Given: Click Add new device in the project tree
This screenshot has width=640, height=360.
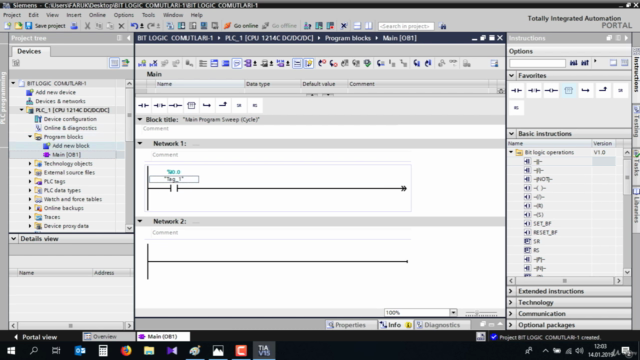Looking at the screenshot, I should point(56,92).
